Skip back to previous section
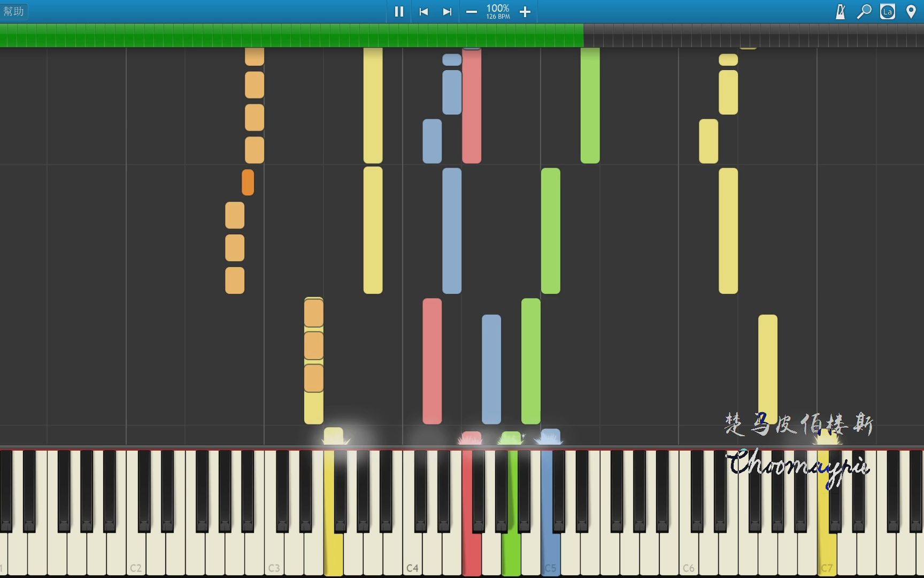 [x=423, y=12]
